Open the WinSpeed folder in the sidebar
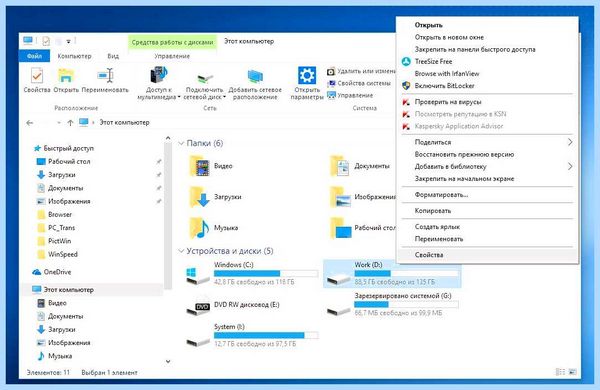This screenshot has height=390, width=600. 57,254
